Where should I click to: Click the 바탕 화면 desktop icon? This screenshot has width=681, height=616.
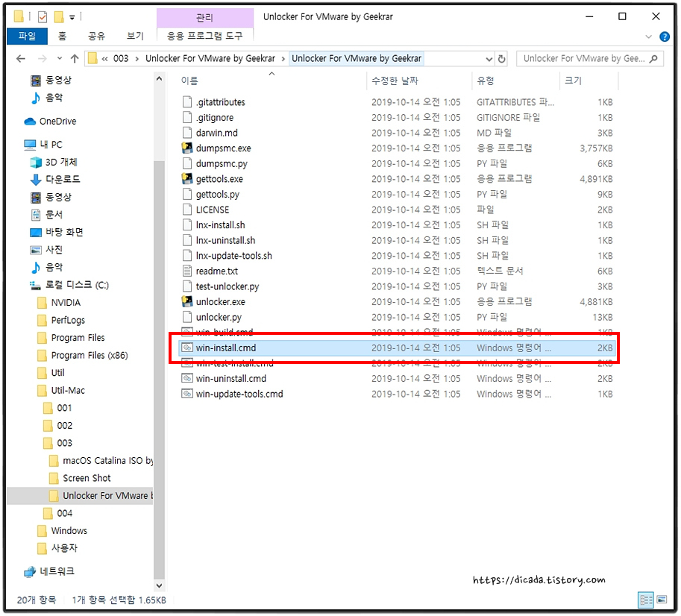(36, 232)
